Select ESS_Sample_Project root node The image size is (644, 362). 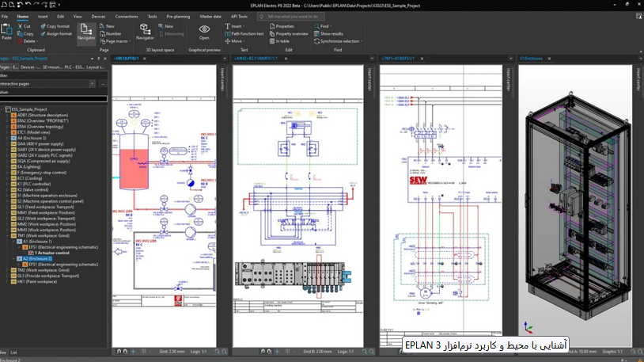(28, 109)
